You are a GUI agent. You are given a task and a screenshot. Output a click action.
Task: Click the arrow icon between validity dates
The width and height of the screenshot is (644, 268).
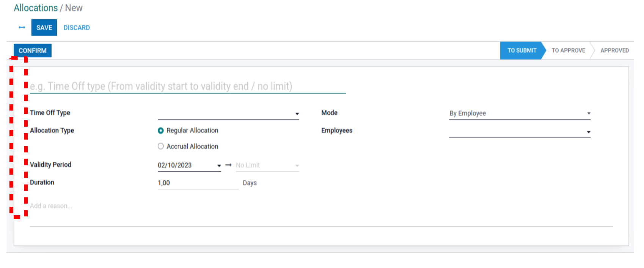[x=228, y=165]
